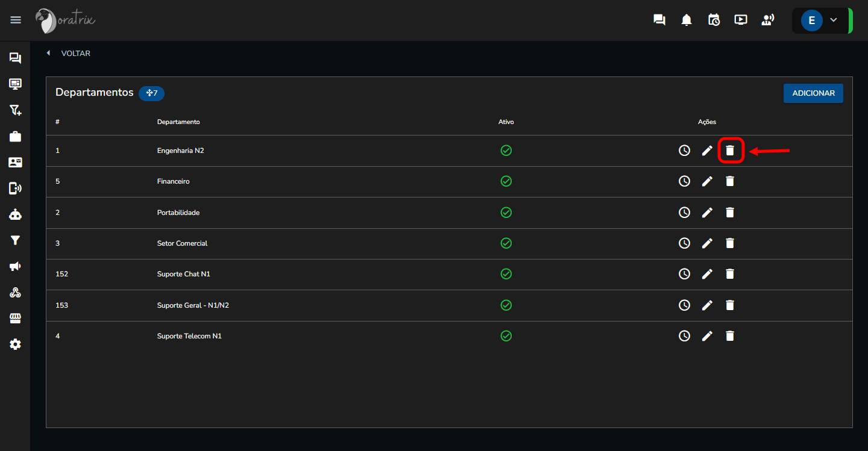Open the megaphone campaigns sidebar icon
The image size is (868, 451).
[15, 266]
